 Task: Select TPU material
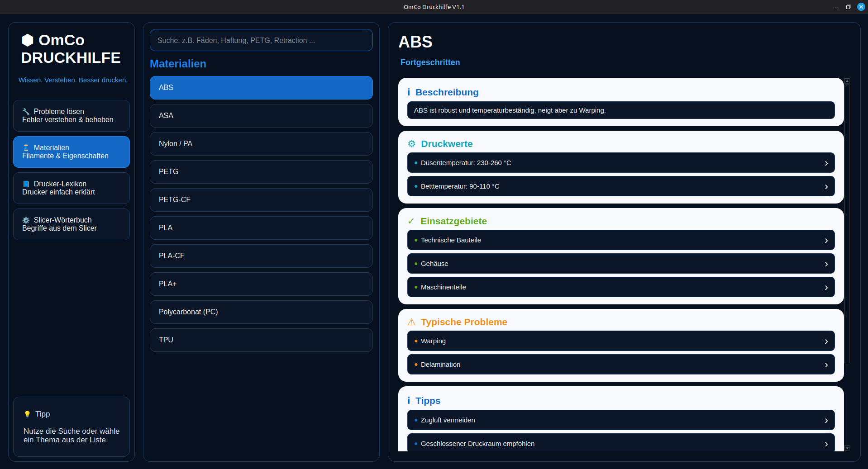tap(261, 340)
